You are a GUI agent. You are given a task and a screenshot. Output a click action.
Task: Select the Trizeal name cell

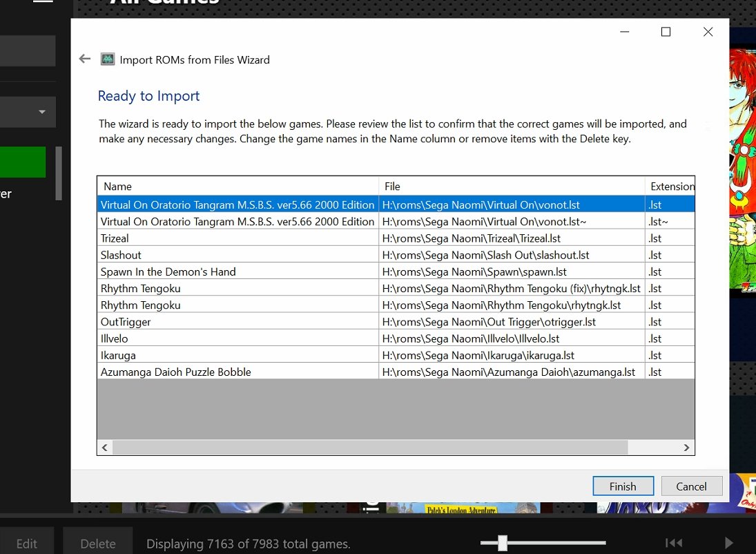238,238
